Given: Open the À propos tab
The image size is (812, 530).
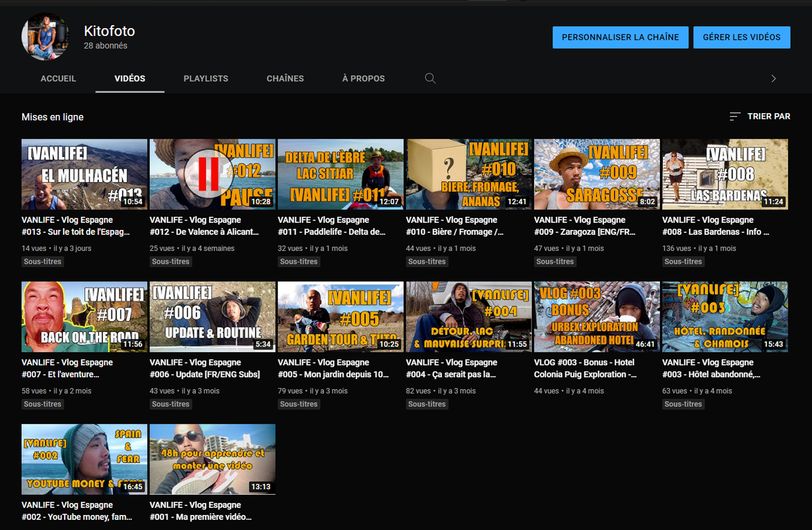Looking at the screenshot, I should pyautogui.click(x=363, y=79).
